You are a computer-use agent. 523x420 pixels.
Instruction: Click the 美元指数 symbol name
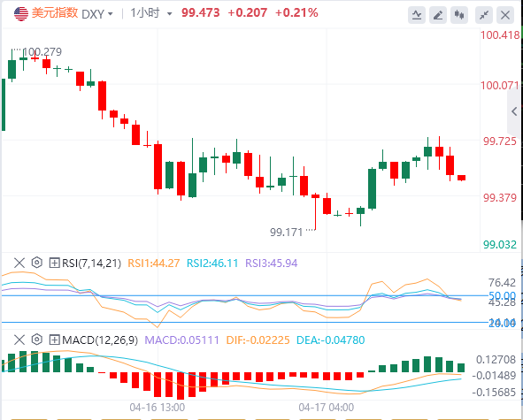[x=55, y=13]
